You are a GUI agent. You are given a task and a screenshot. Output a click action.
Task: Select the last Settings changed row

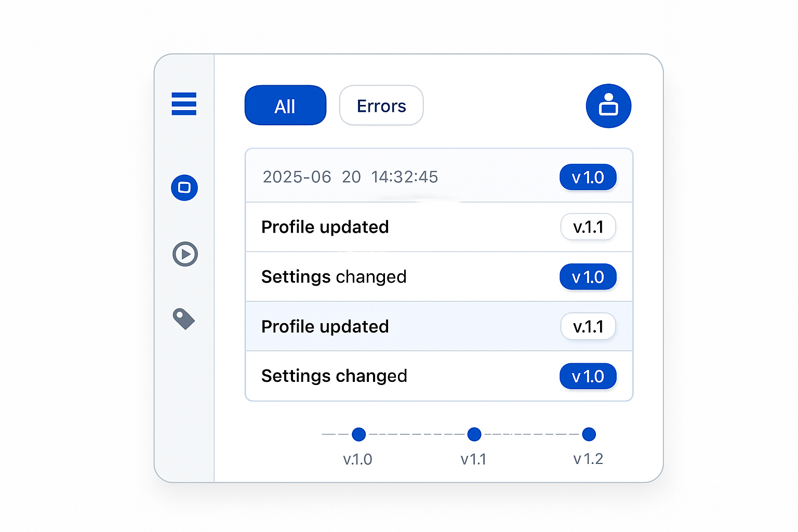[x=439, y=376]
